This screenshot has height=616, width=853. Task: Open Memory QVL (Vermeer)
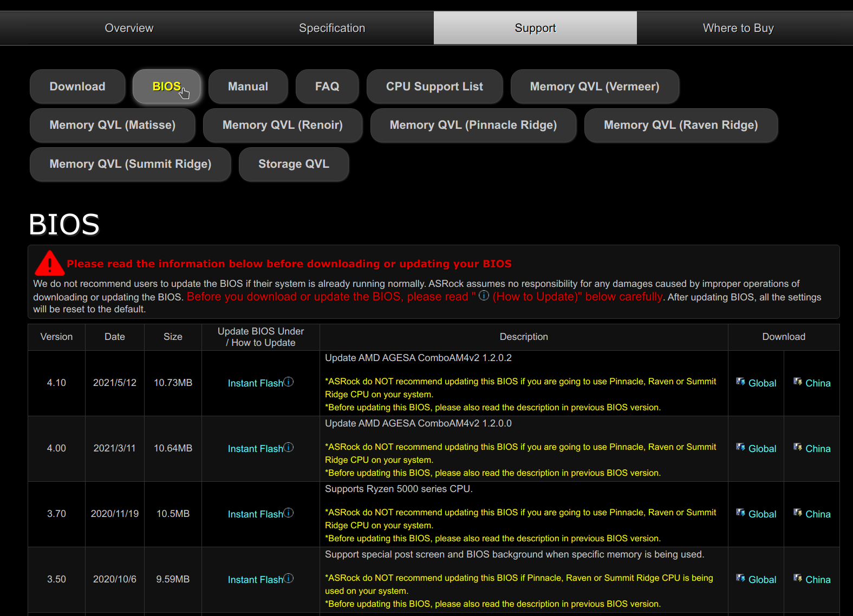click(x=595, y=87)
